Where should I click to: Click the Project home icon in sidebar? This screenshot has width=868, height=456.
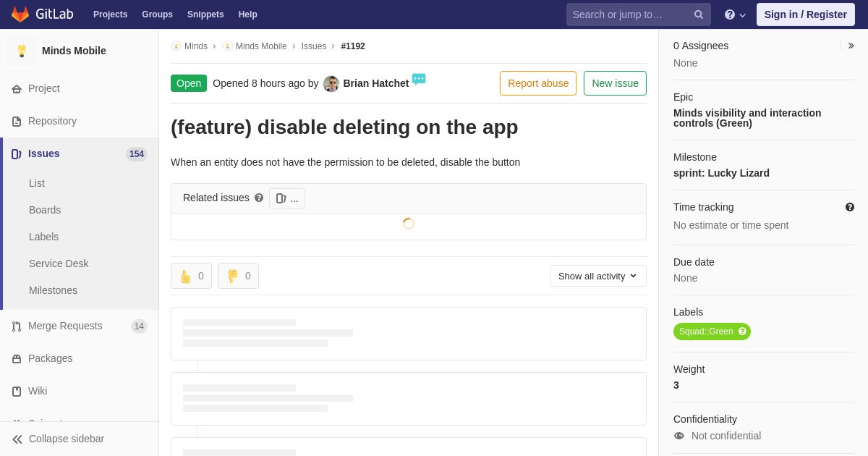(x=17, y=89)
